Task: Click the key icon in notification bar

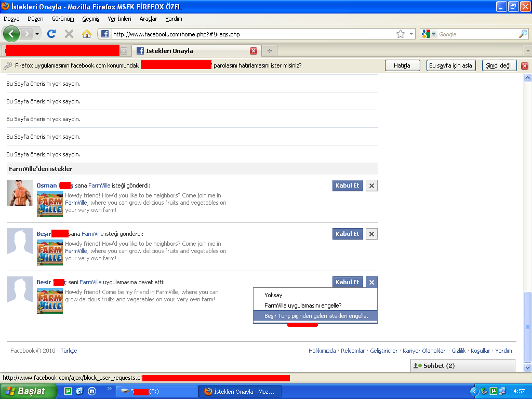Action: point(7,66)
